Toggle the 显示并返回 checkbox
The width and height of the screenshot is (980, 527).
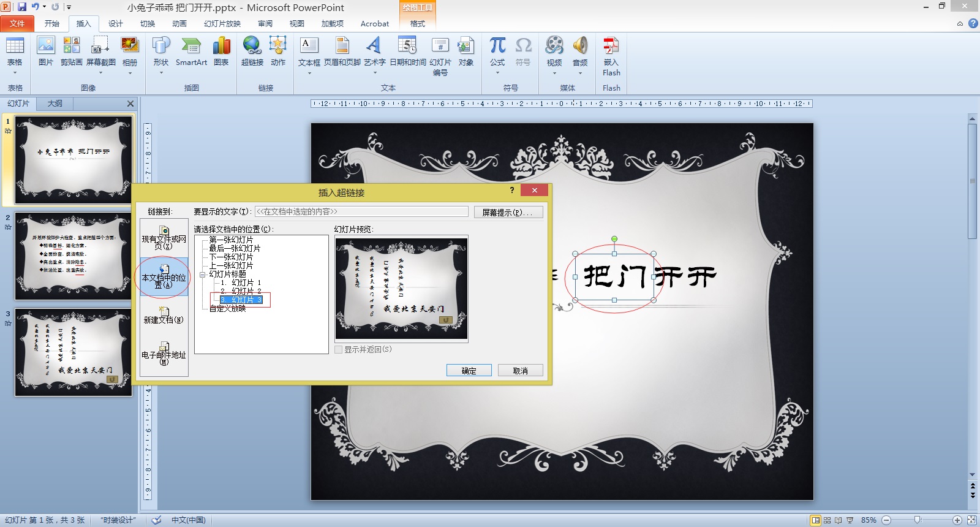(339, 349)
